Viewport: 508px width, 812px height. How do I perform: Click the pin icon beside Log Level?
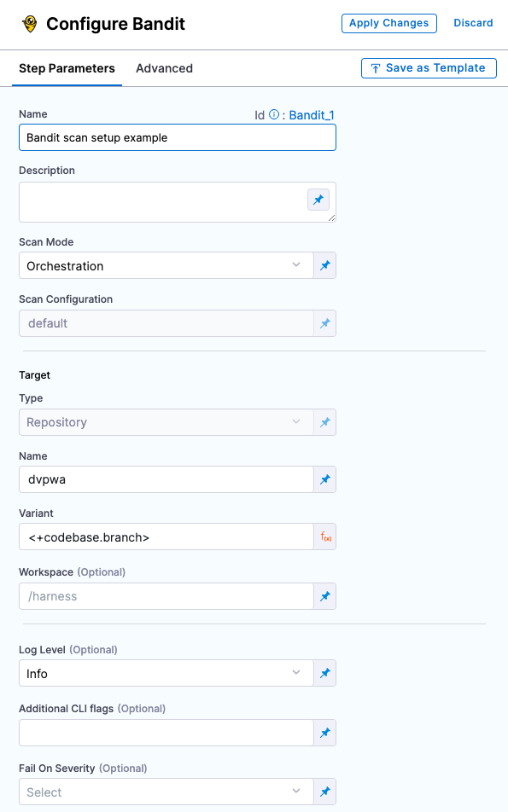(x=324, y=672)
